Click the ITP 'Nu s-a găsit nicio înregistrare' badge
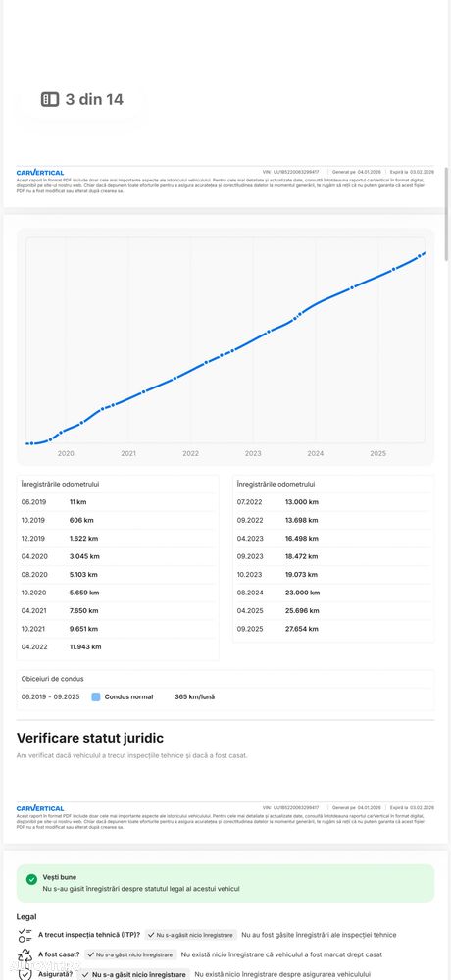The image size is (451, 980). point(191,935)
